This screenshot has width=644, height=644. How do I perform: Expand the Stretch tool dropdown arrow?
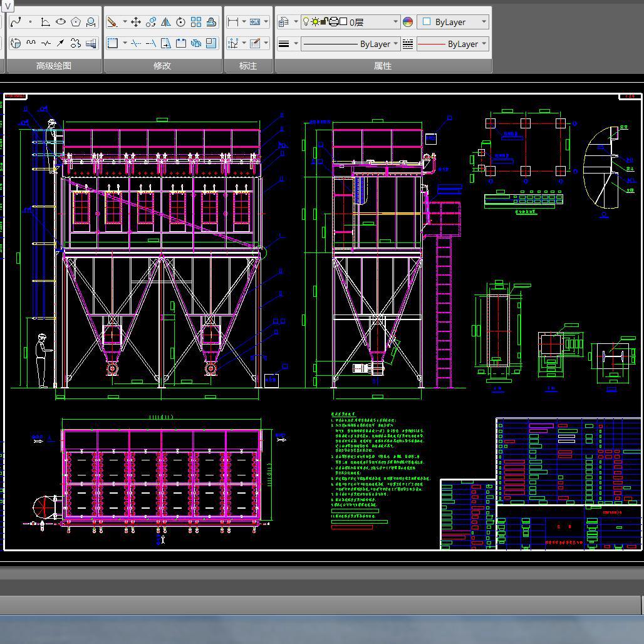click(125, 43)
